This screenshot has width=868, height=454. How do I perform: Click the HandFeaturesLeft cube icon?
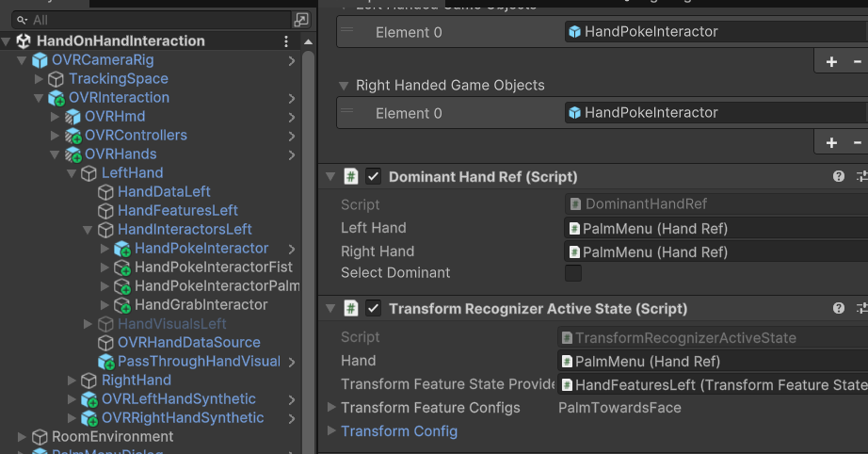click(x=105, y=211)
